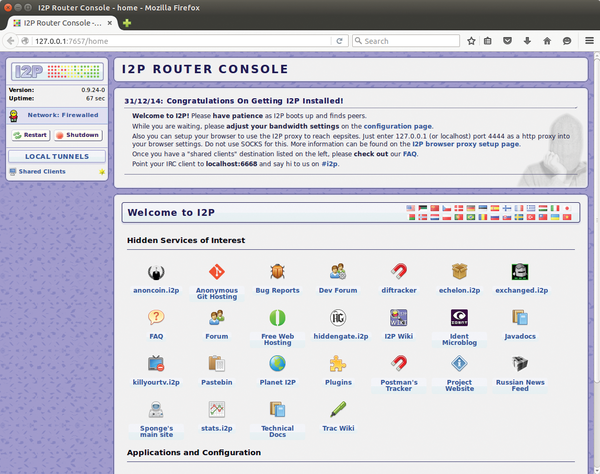Click the Free Web Hosting icon
This screenshot has width=600, height=474.
coord(277,318)
